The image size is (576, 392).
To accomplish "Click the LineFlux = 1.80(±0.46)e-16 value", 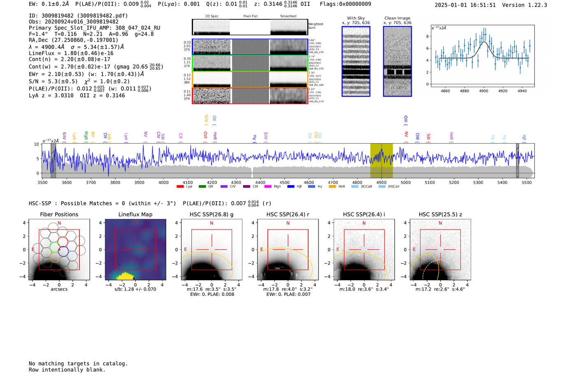I will click(71, 53).
